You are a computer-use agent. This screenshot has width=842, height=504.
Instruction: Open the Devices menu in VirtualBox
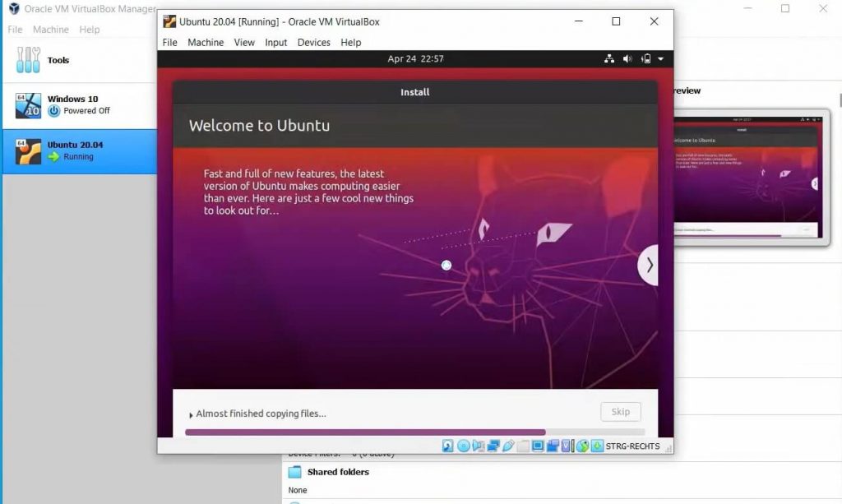point(313,42)
